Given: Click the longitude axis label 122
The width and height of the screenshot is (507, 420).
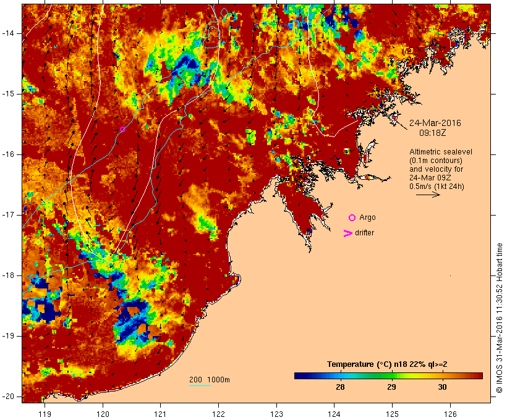Looking at the screenshot, I should click(x=218, y=414).
